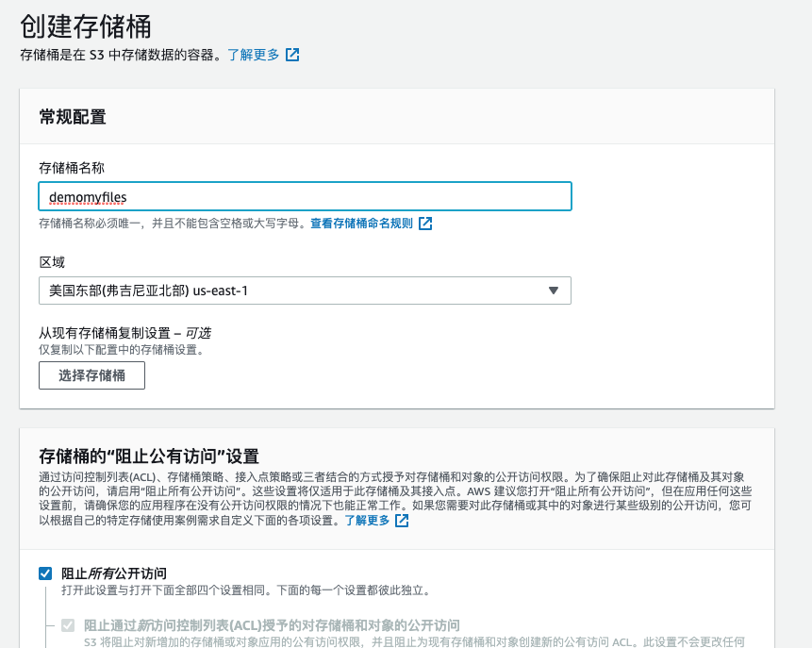Screen dimensions: 812x648
Task: Click the external link icon beside top 了解更多
Action: click(292, 55)
